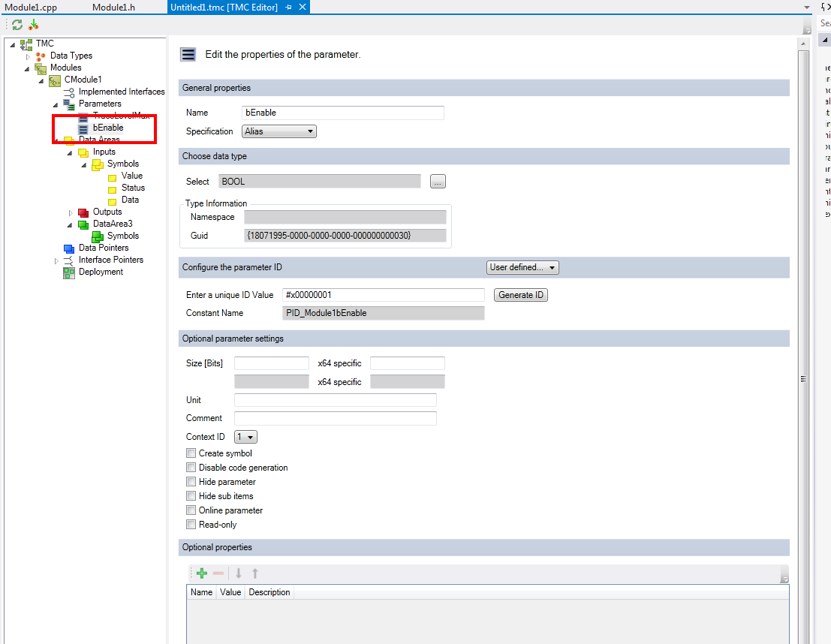Image resolution: width=831 pixels, height=644 pixels.
Task: Click the move-down arrow in Optional properties
Action: coord(239,573)
